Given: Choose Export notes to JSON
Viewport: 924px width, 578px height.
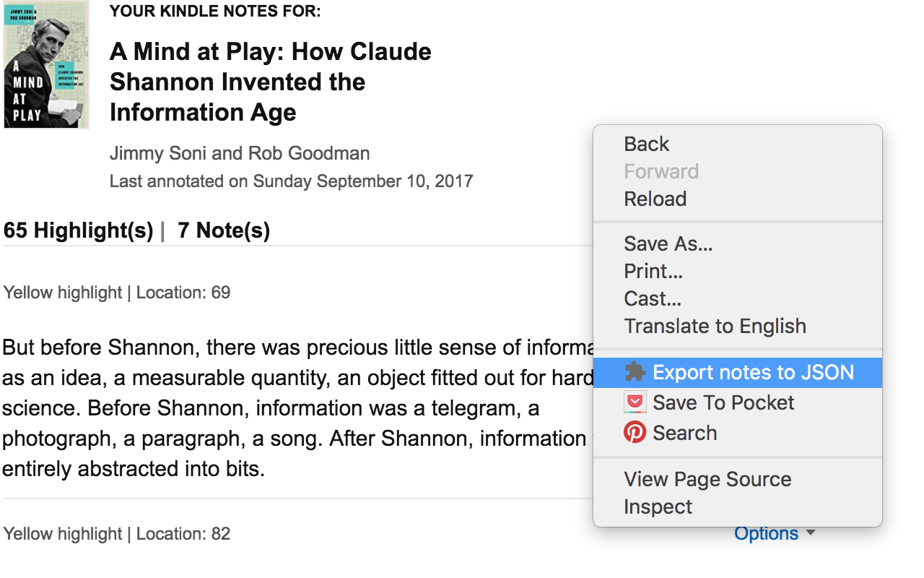Looking at the screenshot, I should [753, 373].
